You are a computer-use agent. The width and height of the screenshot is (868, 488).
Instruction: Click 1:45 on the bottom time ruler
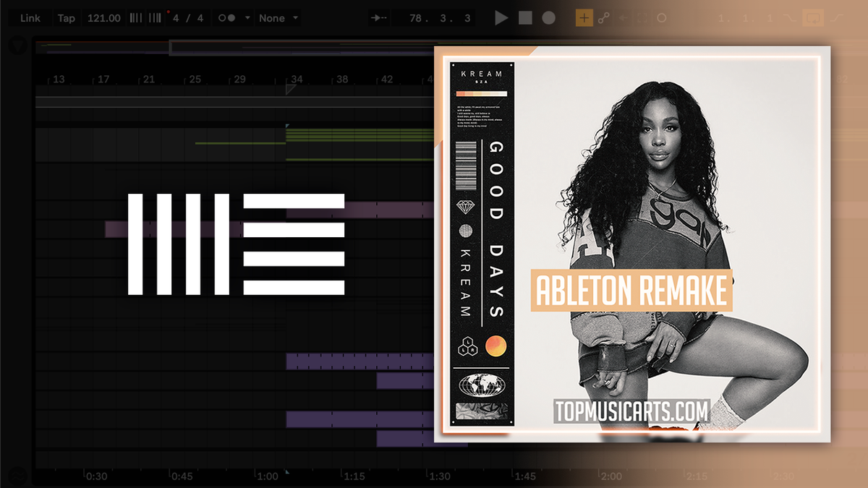click(x=525, y=476)
